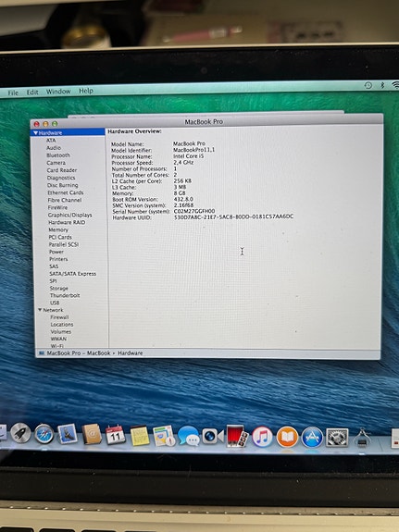This screenshot has width=399, height=532.
Task: Select Power in the sidebar
Action: pyautogui.click(x=56, y=252)
